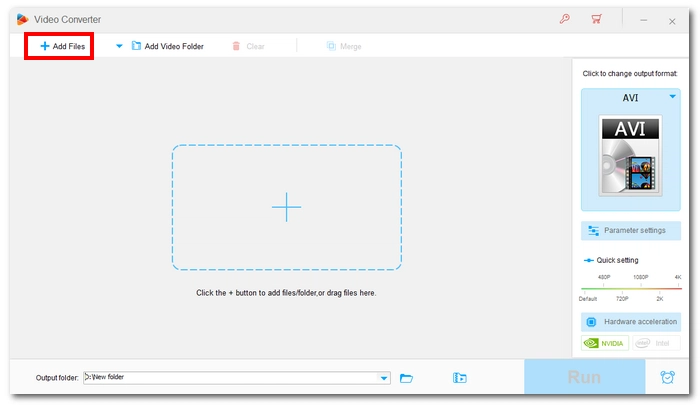
Task: Expand the AVI output format dropdown arrow
Action: [673, 97]
